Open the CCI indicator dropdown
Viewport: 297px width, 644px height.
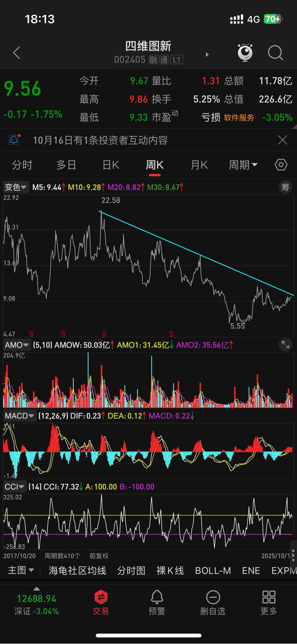tap(15, 487)
